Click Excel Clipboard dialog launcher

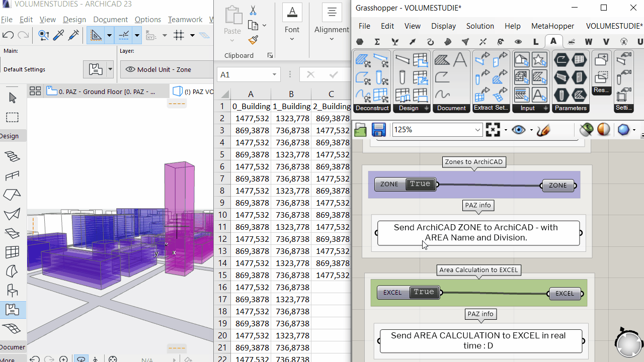click(x=270, y=56)
